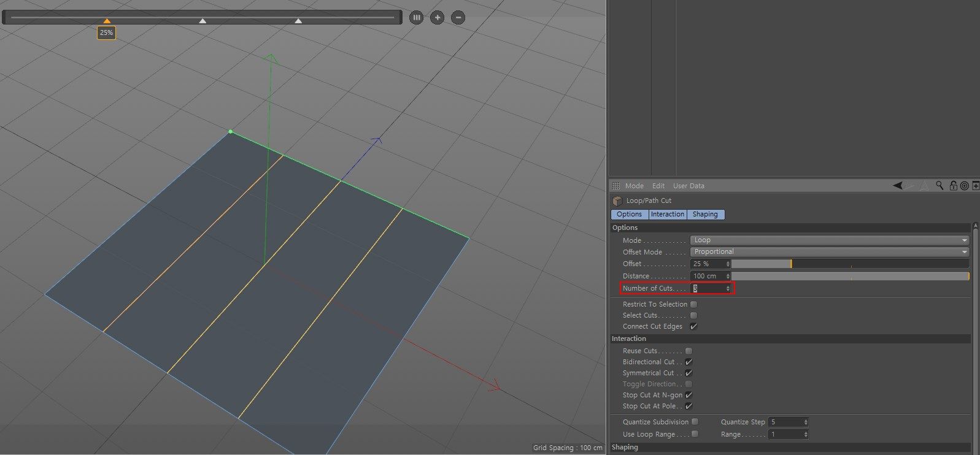Click the distribute cuts evenly icon
This screenshot has width=980, height=455.
coord(416,18)
